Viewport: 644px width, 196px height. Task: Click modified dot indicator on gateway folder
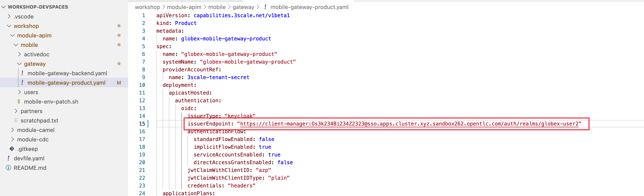point(119,64)
